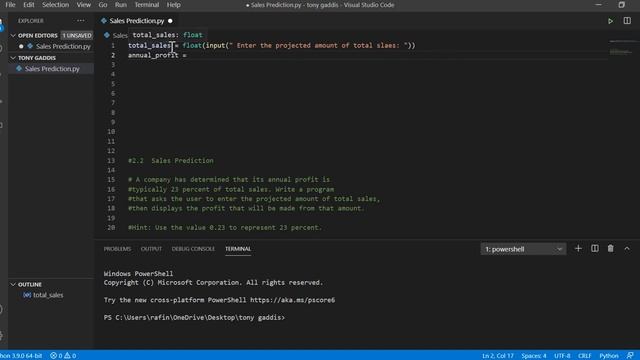Viewport: 640px width, 360px height.
Task: Open the Terminal menu
Action: click(147, 5)
